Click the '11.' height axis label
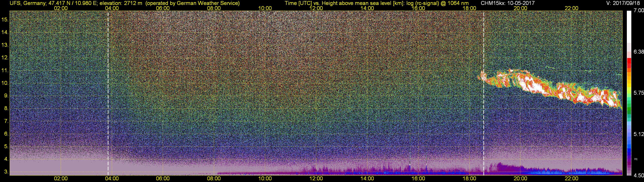The image size is (644, 182). pos(5,71)
